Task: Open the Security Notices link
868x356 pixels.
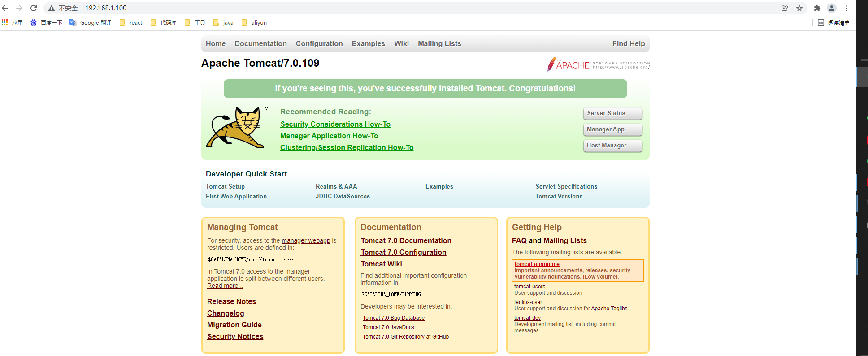Action: [235, 336]
